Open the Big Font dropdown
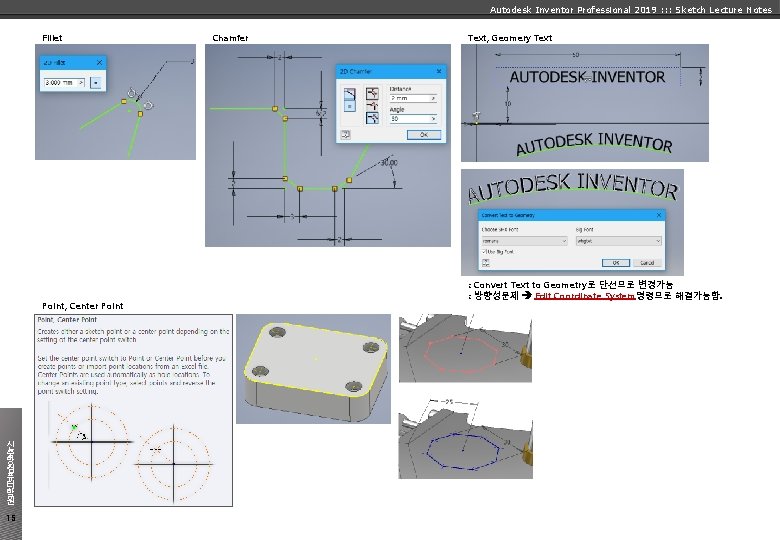780x540 pixels. pyautogui.click(x=618, y=241)
